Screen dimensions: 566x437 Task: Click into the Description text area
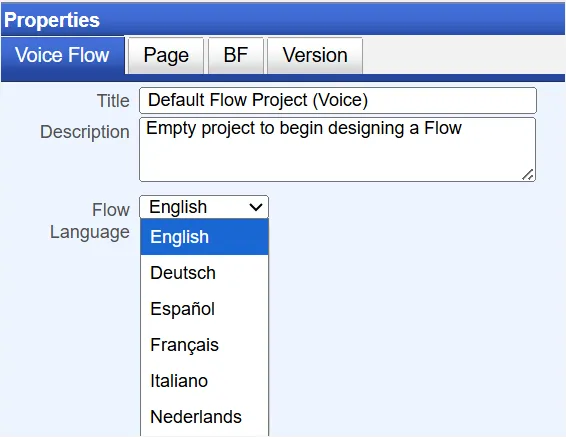(338, 149)
